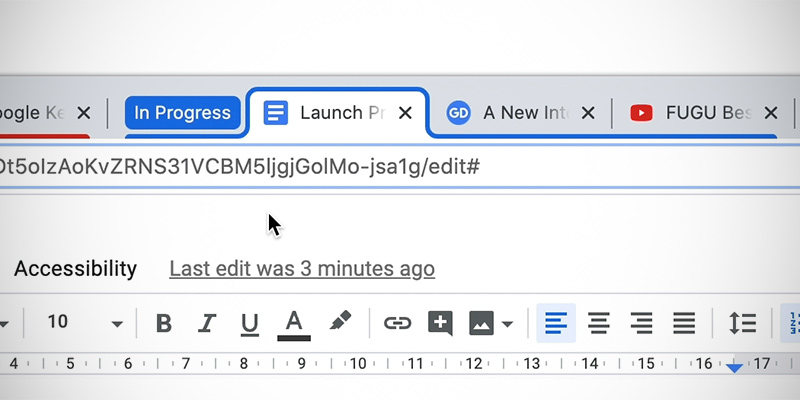Enable right text alignment
Image resolution: width=800 pixels, height=400 pixels.
click(x=641, y=323)
